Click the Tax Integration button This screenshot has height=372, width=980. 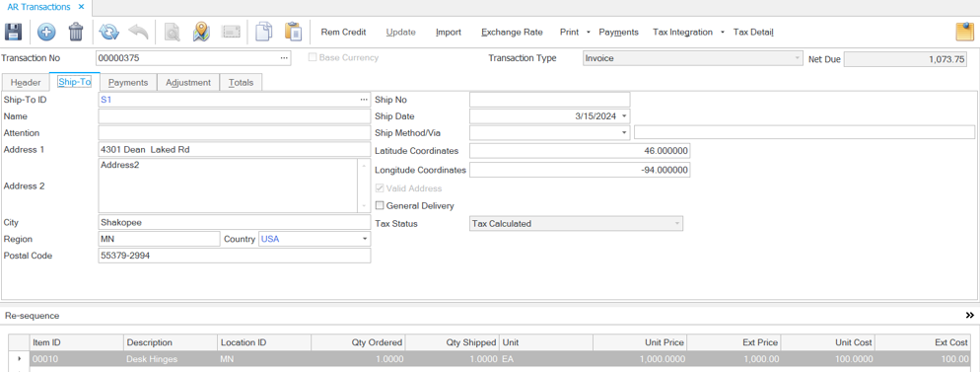682,32
